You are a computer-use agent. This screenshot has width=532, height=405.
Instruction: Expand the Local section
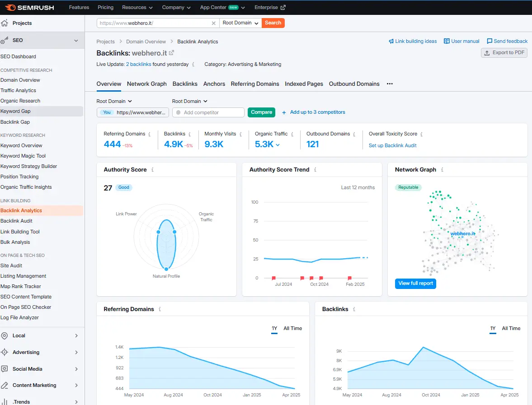coord(76,336)
